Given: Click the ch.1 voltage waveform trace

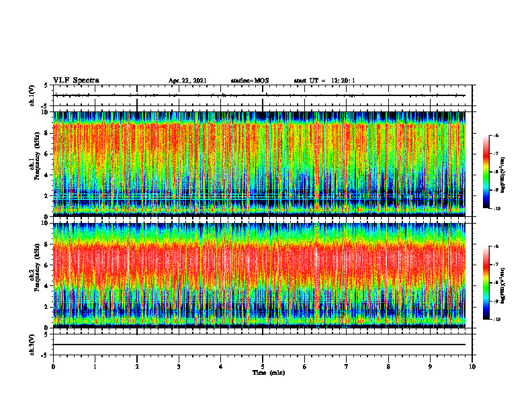Looking at the screenshot, I should 259,95.
